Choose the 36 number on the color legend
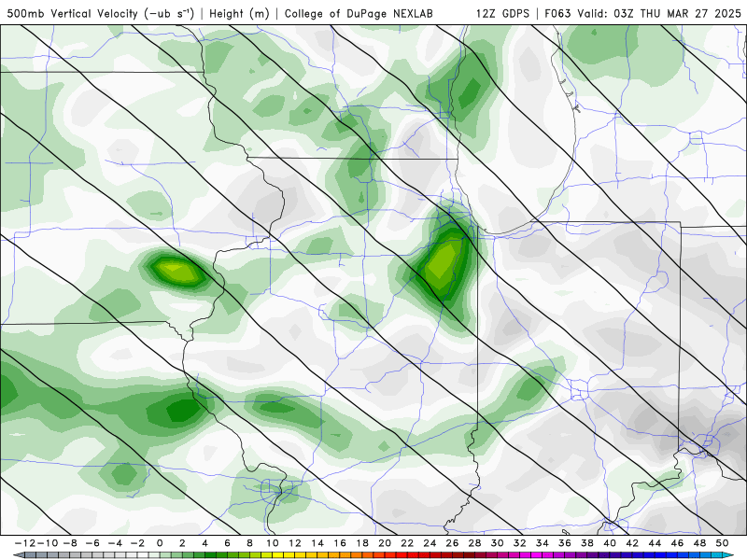This screenshot has height=560, width=747. [565, 543]
